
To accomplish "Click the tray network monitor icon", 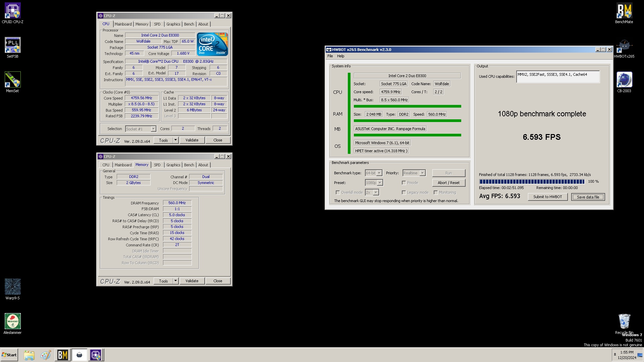I will tap(640, 355).
